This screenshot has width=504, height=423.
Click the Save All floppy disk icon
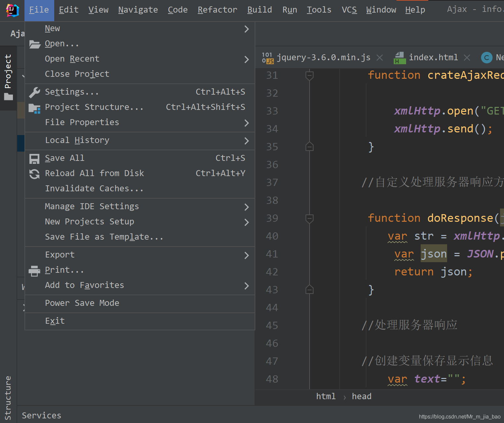coord(34,158)
